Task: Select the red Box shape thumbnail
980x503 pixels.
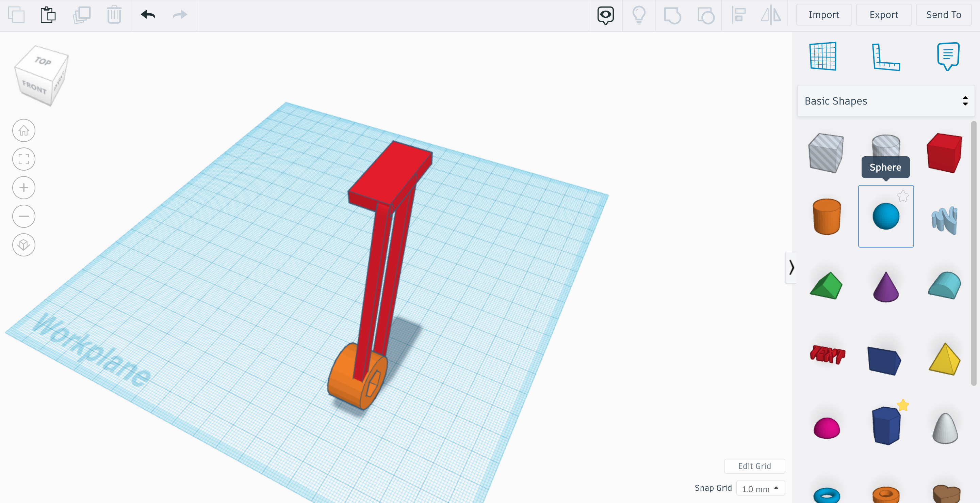Action: pos(944,153)
